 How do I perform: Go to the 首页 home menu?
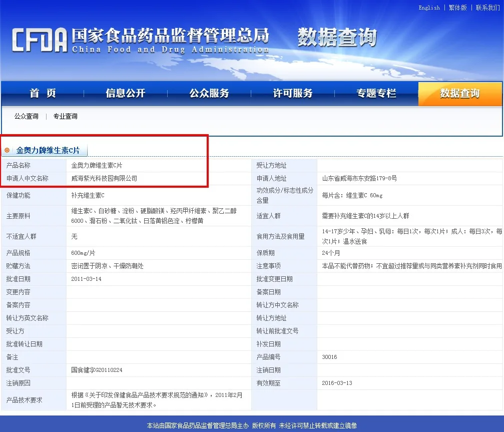click(x=43, y=93)
